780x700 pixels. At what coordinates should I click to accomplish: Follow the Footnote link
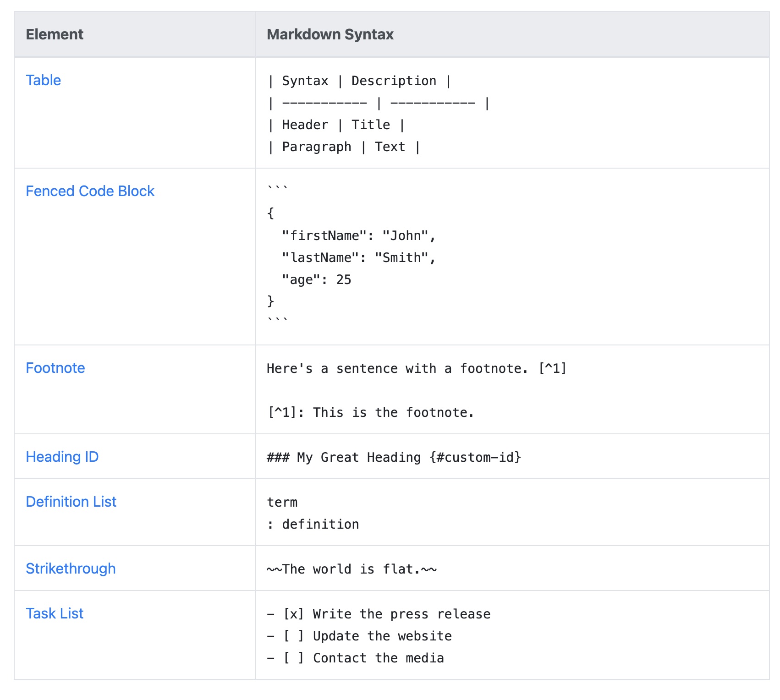click(55, 368)
